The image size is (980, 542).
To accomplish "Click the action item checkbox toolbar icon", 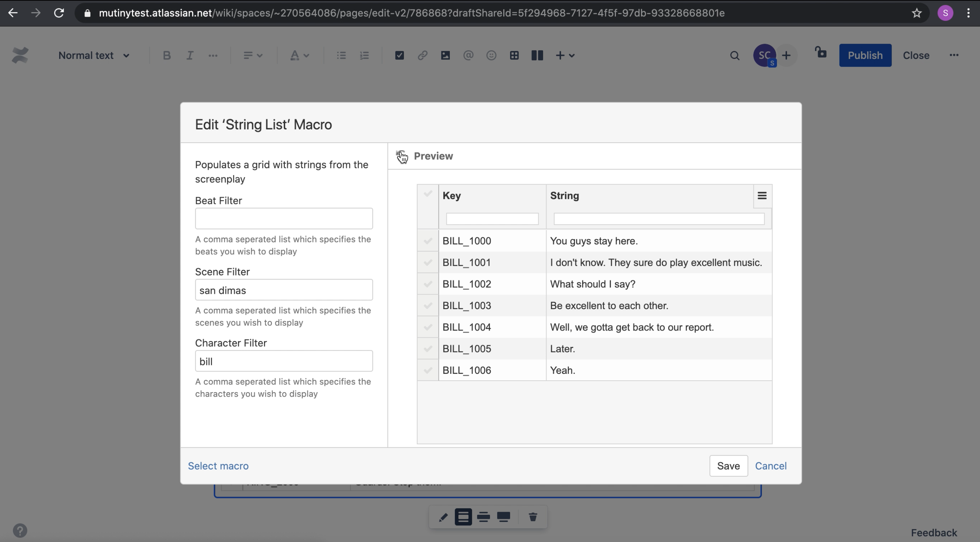I will tap(399, 55).
